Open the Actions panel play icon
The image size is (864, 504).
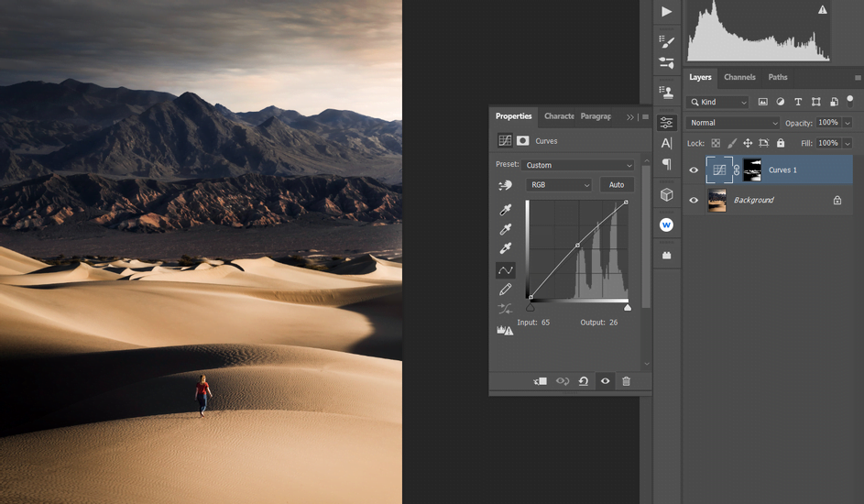point(666,12)
